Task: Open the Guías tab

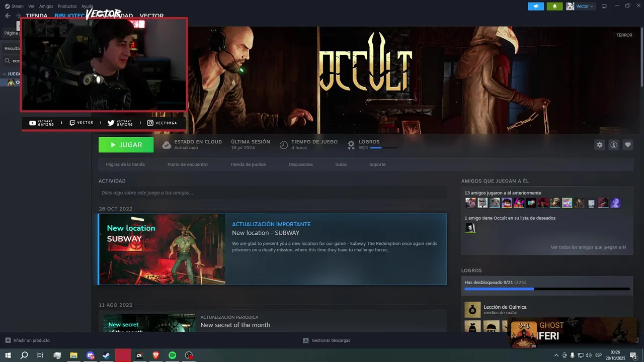Action: [341, 164]
